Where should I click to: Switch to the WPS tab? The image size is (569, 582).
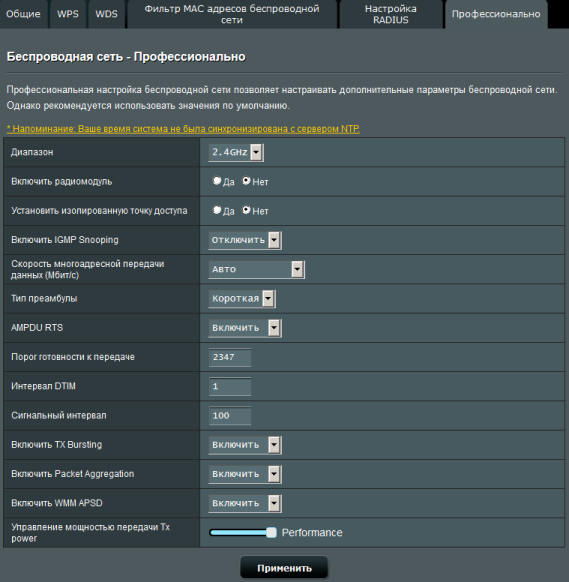[x=68, y=14]
